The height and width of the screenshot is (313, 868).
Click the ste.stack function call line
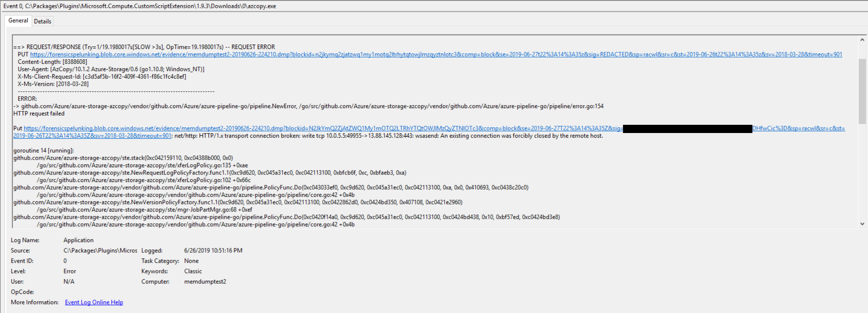tap(123, 158)
